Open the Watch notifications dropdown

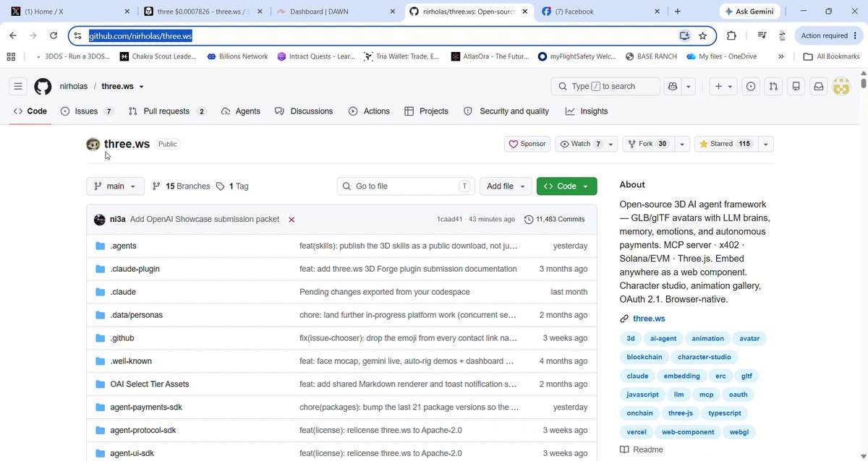pos(587,144)
